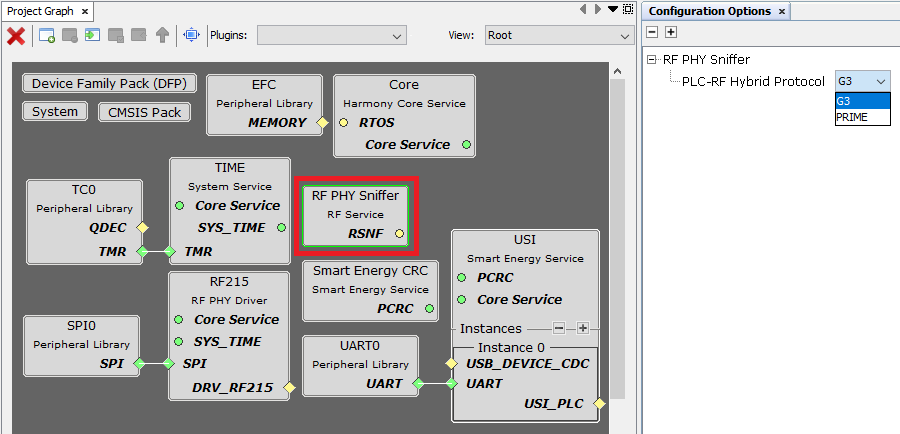The image size is (900, 434).
Task: Click the expand-all plus icon in Configuration Options
Action: (x=671, y=32)
